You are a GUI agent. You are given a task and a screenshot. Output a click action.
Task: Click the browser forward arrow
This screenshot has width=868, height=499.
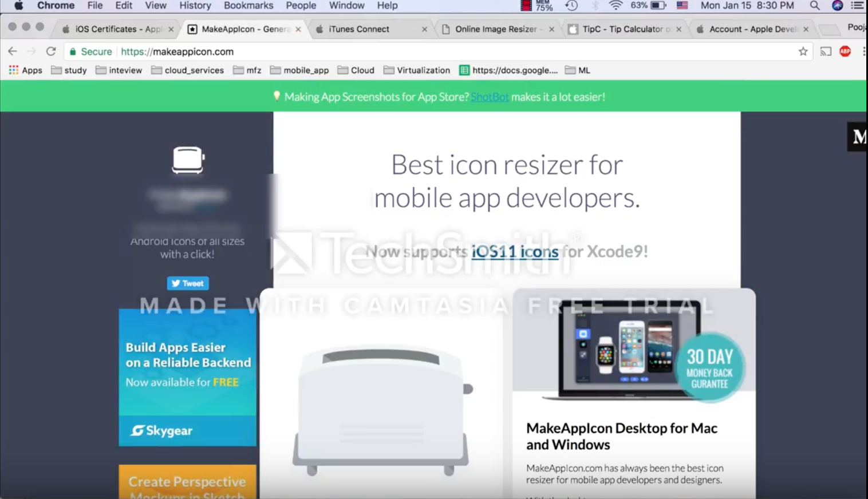pyautogui.click(x=31, y=52)
